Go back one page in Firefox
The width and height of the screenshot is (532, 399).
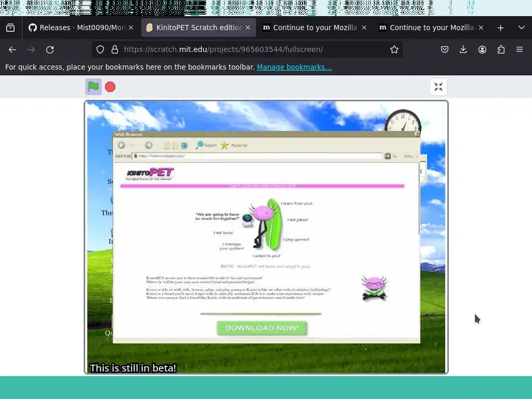(12, 50)
